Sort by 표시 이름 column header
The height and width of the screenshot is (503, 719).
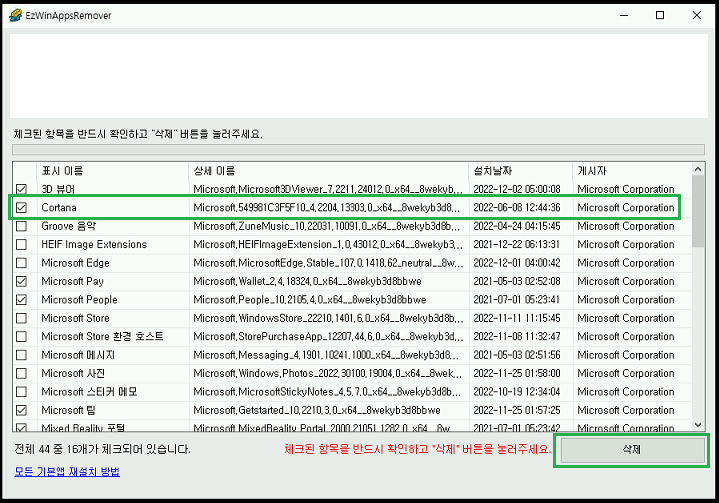click(112, 171)
